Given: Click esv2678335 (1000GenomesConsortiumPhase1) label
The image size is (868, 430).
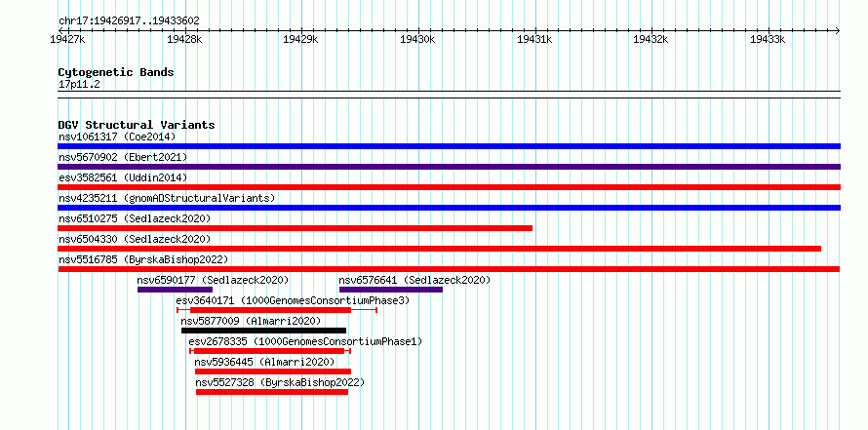Looking at the screenshot, I should pos(305,341).
